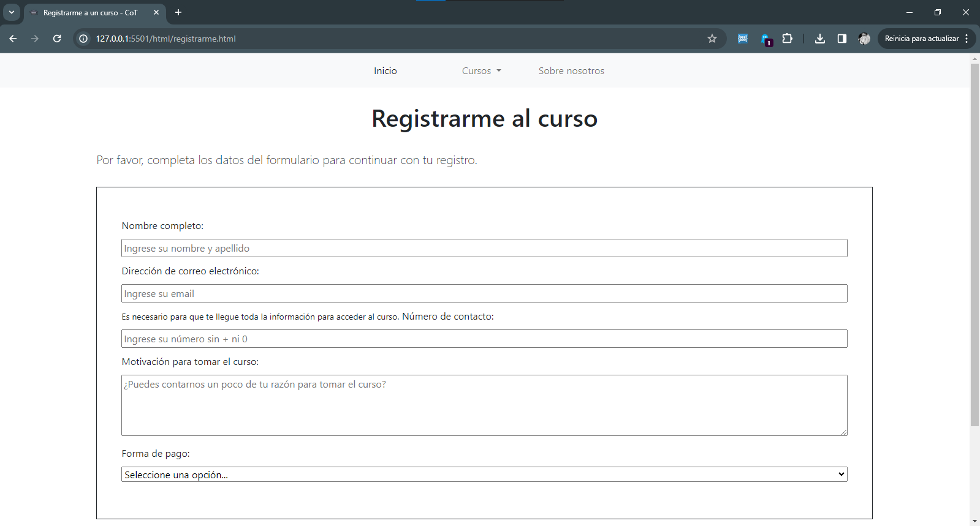This screenshot has height=526, width=980.
Task: Click the browser forward arrow
Action: [35, 39]
